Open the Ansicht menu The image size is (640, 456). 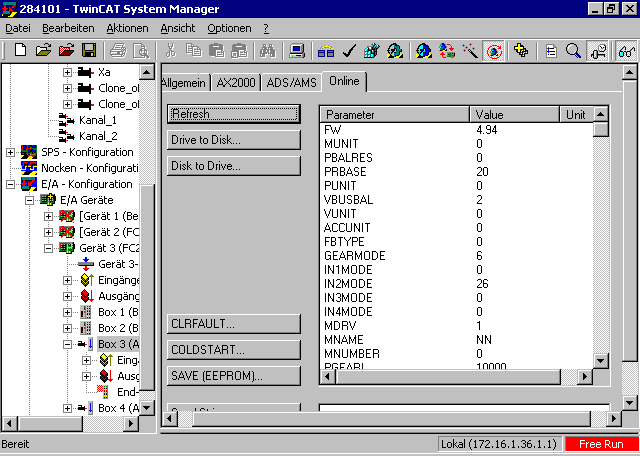pyautogui.click(x=178, y=28)
